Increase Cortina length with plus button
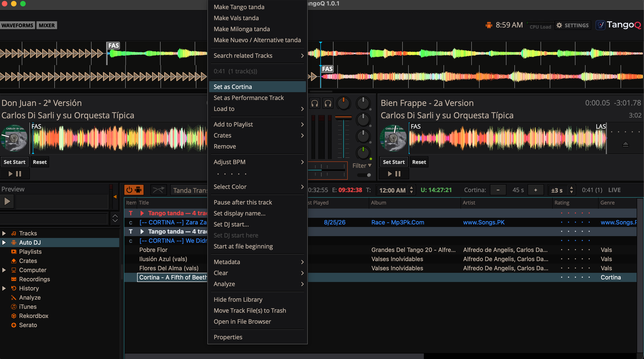This screenshot has width=644, height=359. click(x=536, y=190)
